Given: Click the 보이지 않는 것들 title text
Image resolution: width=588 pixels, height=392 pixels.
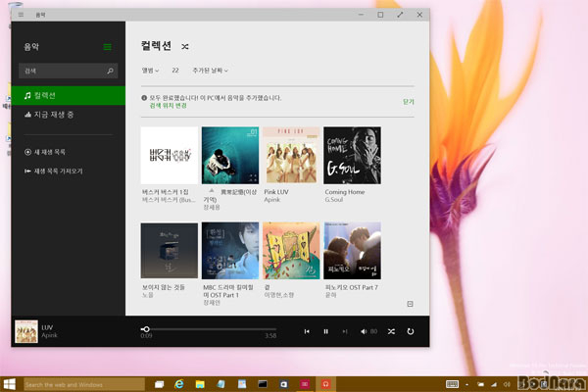Looking at the screenshot, I should click(x=163, y=287).
